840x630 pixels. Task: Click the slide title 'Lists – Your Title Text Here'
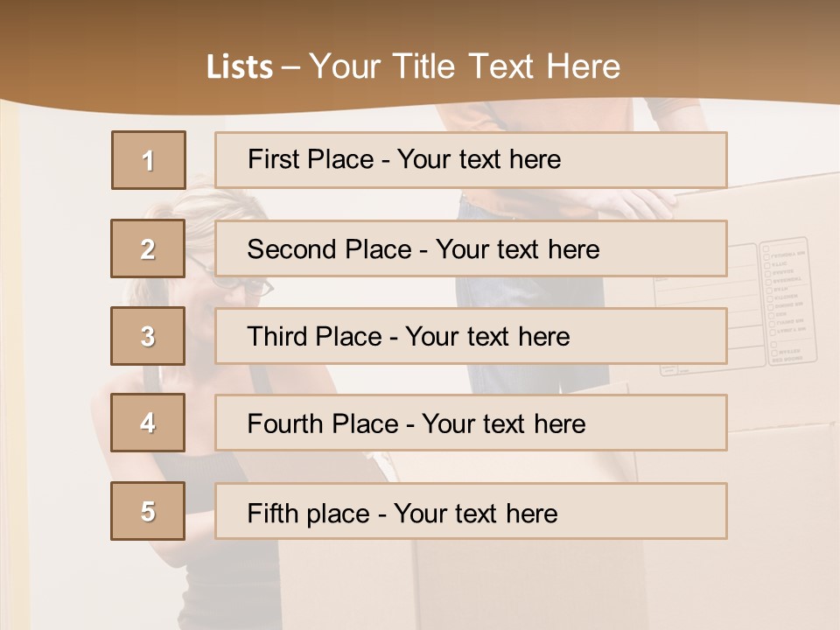(x=413, y=66)
